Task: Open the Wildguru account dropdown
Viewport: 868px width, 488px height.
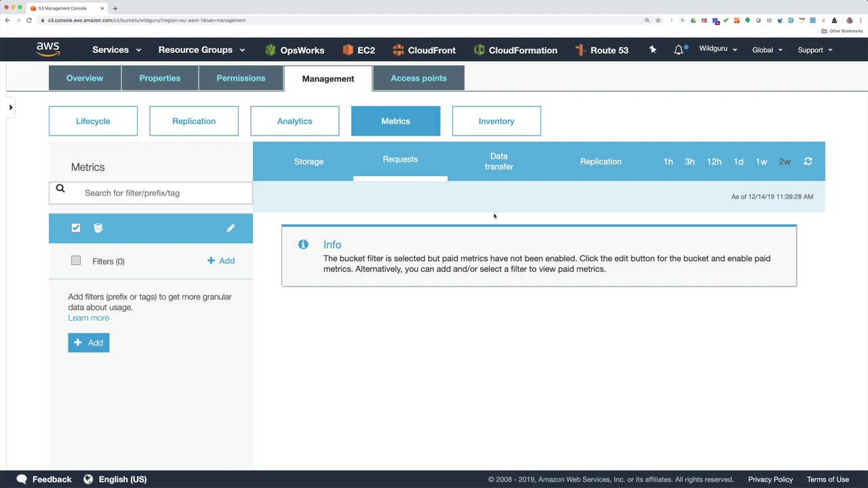Action: (718, 49)
